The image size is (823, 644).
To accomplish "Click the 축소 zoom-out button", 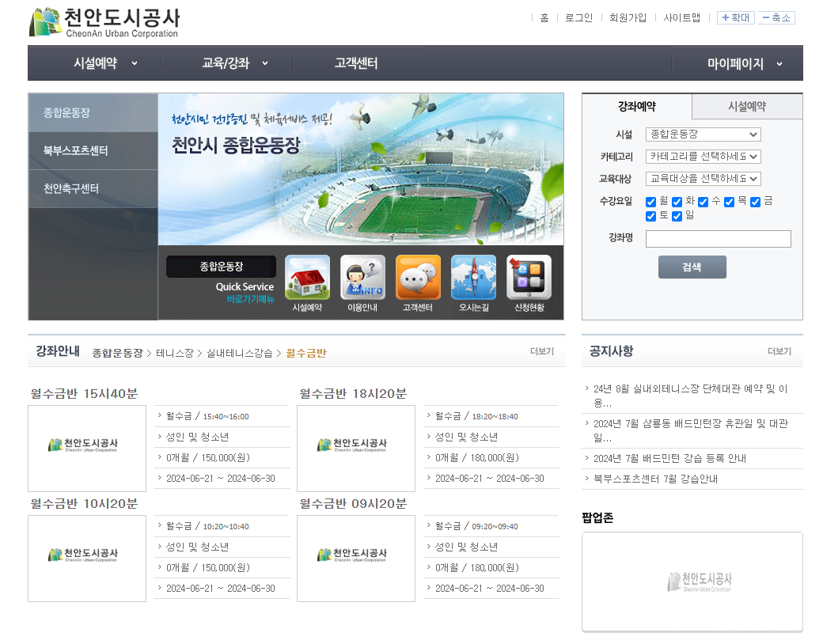I will click(776, 18).
